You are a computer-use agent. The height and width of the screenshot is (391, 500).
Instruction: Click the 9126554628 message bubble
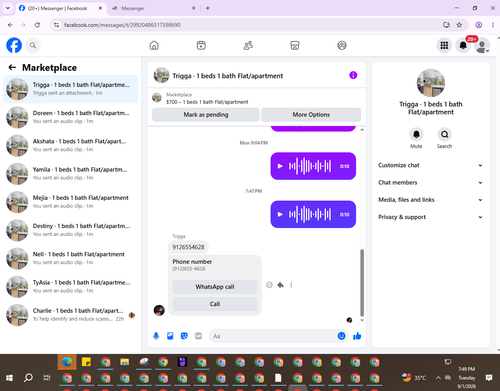point(188,247)
